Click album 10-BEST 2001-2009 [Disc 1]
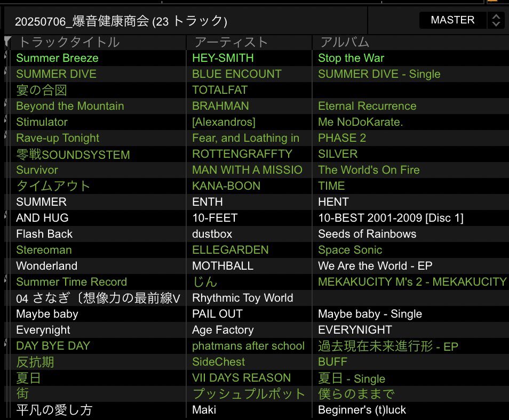509x420 pixels. (x=391, y=218)
